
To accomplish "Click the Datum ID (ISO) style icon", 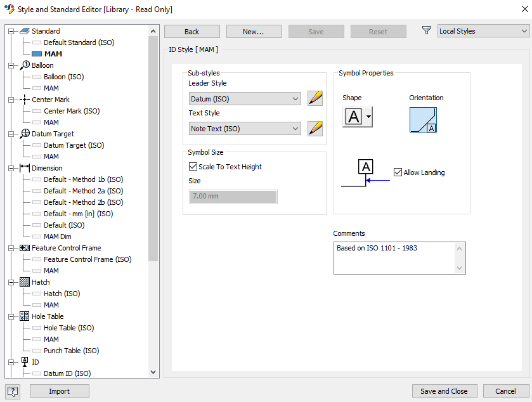I will click(37, 373).
